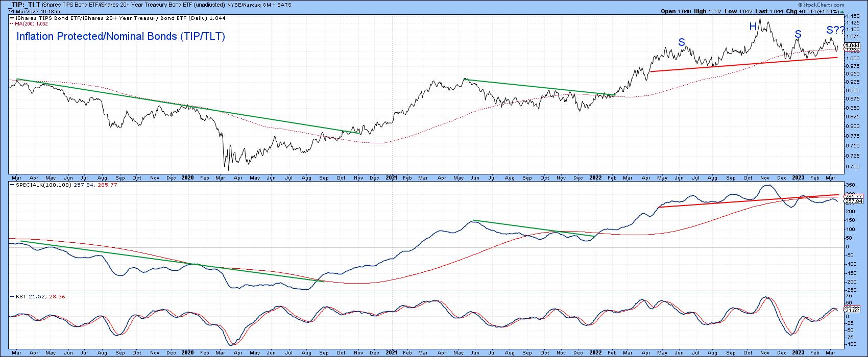
Task: Click the 1.125 price axis label
Action: point(852,23)
